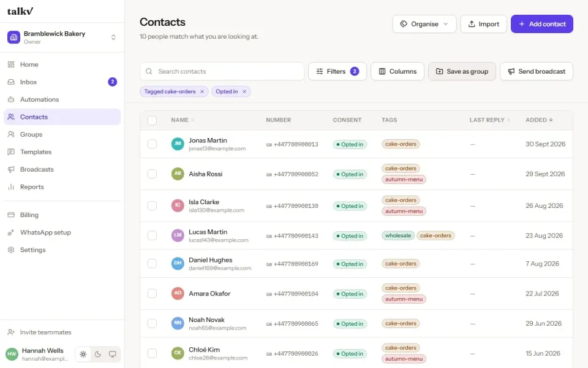The width and height of the screenshot is (588, 368).
Task: Open Groups in the sidebar
Action: [x=62, y=134]
